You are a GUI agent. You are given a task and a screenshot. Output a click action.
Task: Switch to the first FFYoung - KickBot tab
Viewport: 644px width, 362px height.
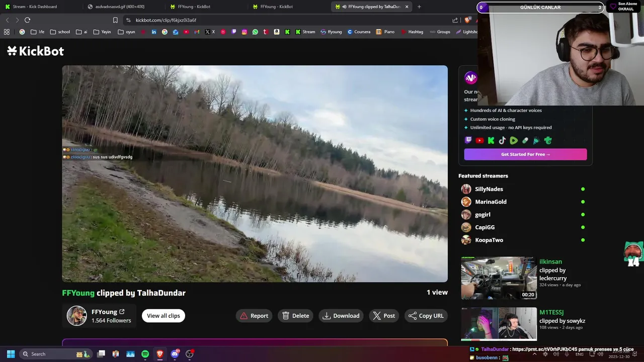tap(206, 7)
